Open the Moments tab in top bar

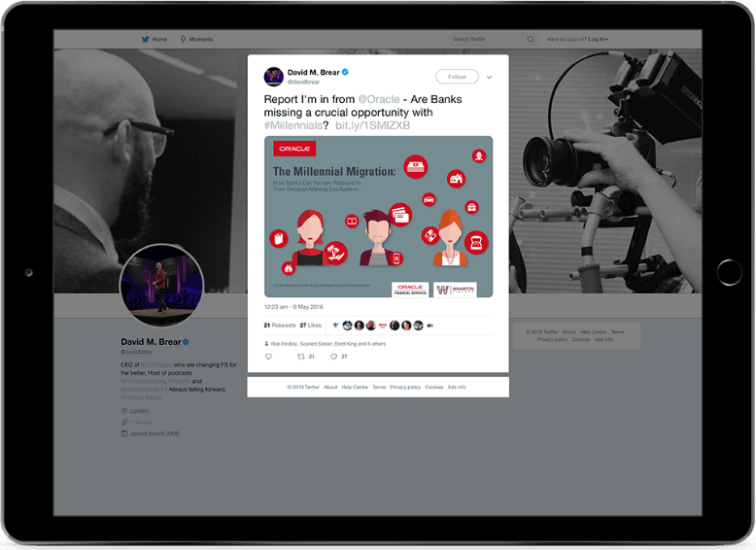(201, 39)
